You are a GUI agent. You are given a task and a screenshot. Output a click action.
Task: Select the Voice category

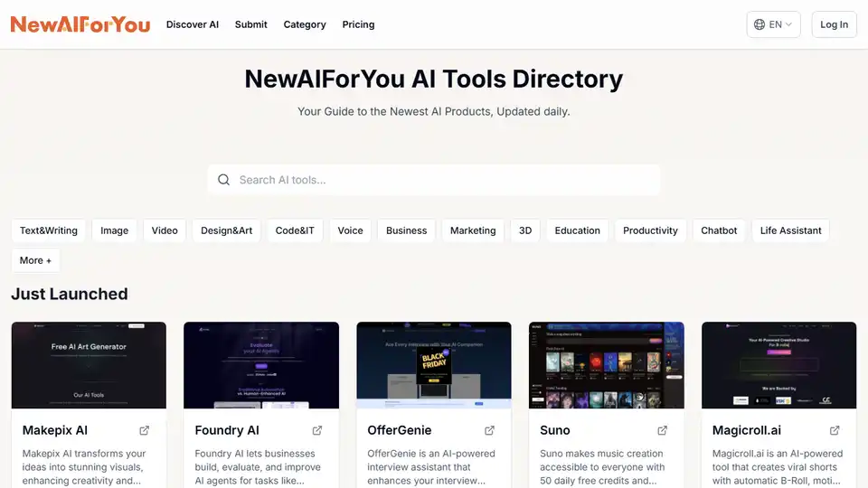tap(351, 230)
